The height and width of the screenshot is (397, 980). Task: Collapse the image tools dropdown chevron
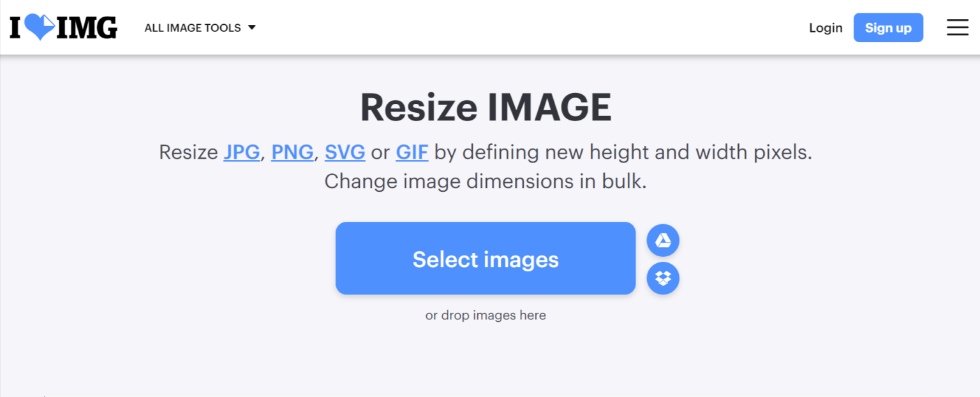(x=253, y=27)
